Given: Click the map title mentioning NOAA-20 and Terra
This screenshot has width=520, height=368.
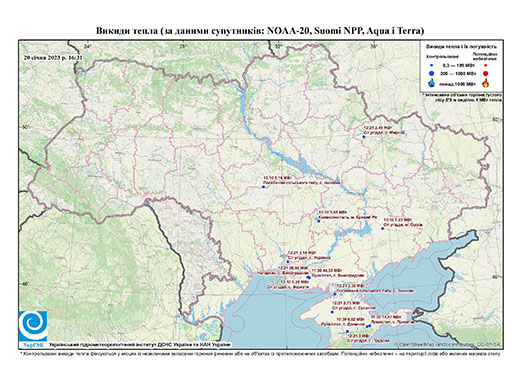Looking at the screenshot, I should pyautogui.click(x=260, y=31).
